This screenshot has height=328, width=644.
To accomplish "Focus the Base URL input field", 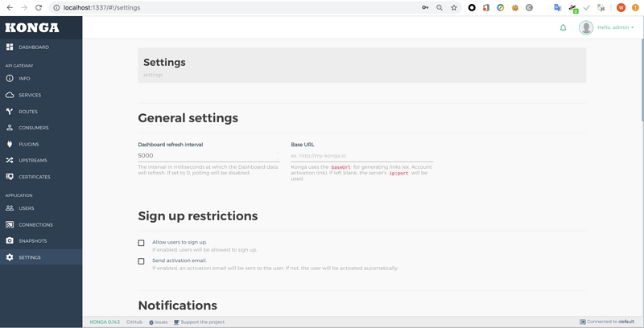I will [x=361, y=155].
